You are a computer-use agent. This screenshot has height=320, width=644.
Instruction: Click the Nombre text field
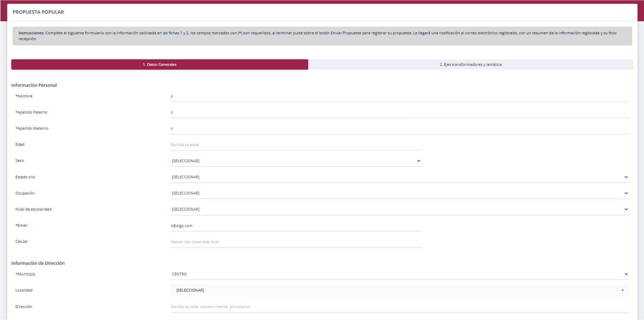click(x=399, y=96)
